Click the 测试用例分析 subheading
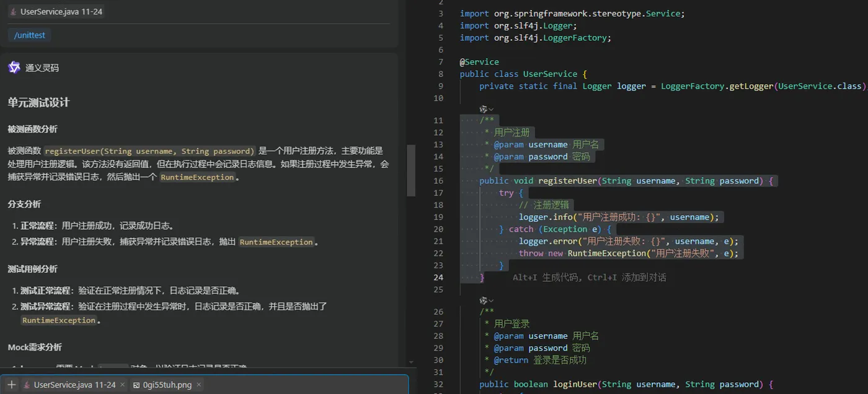The height and width of the screenshot is (394, 868). click(33, 269)
